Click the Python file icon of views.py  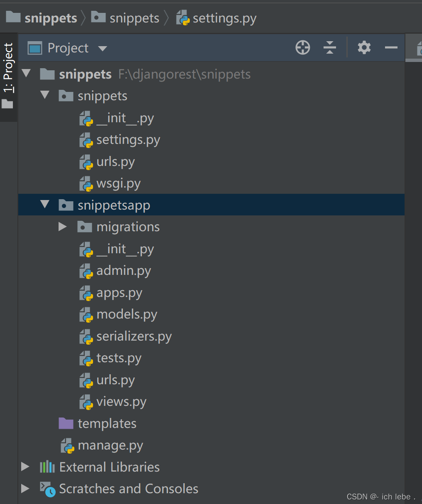(x=86, y=402)
